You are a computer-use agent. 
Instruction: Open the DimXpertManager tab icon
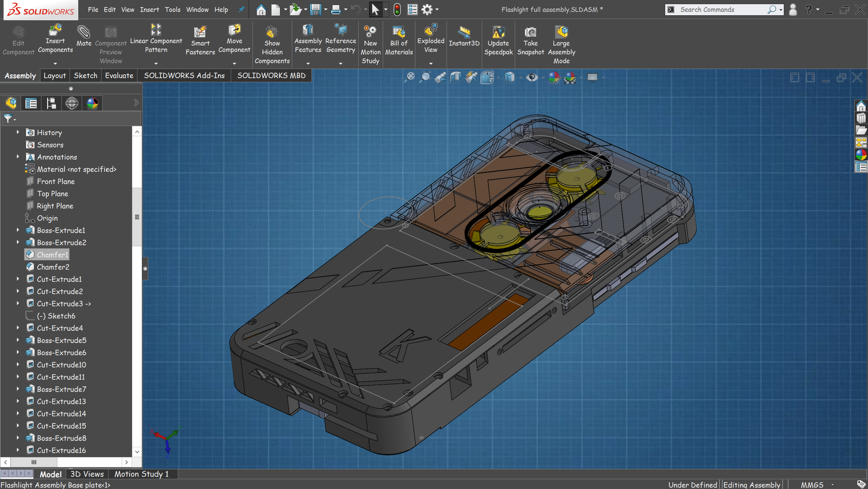tap(72, 103)
